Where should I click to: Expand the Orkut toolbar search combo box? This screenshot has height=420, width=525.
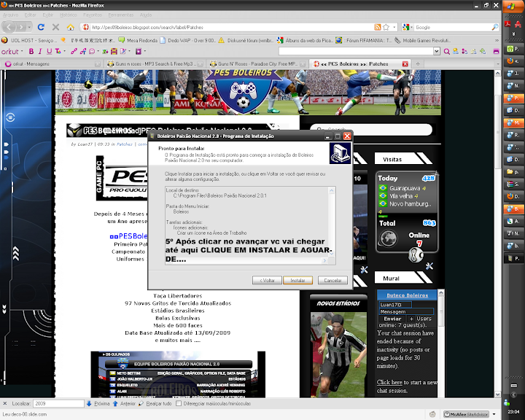[x=437, y=51]
